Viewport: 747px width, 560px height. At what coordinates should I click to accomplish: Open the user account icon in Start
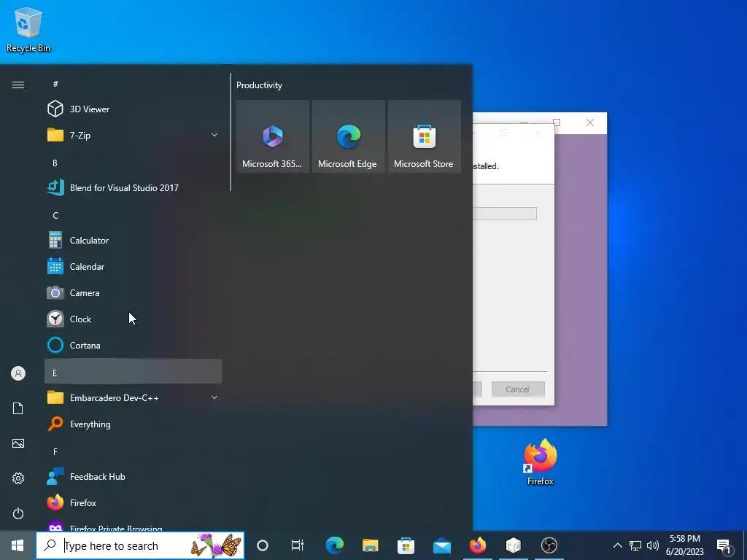tap(18, 373)
